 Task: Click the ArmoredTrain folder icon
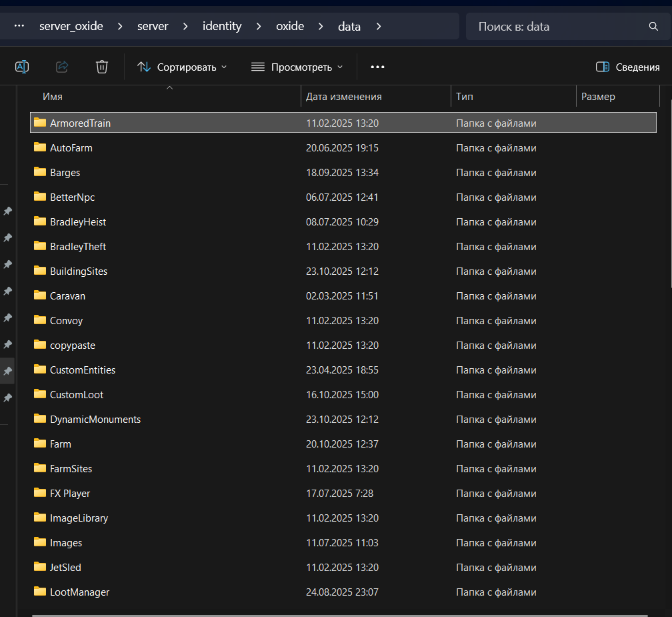click(x=40, y=123)
